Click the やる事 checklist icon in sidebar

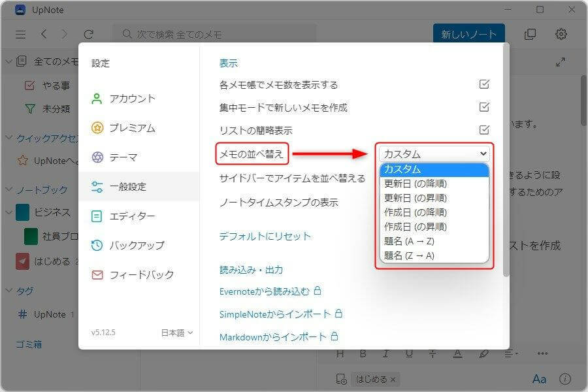tap(29, 86)
